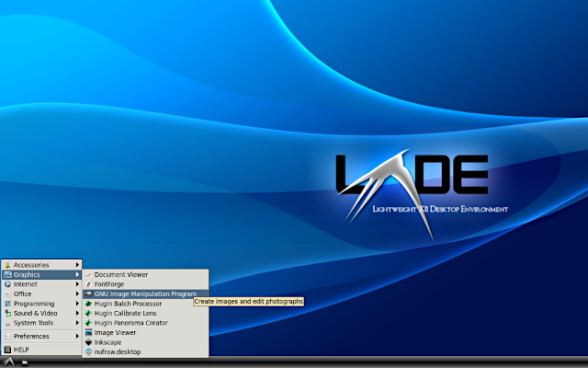This screenshot has width=588, height=368.
Task: Click the Hugin Panorama Creator icon
Action: (88, 323)
